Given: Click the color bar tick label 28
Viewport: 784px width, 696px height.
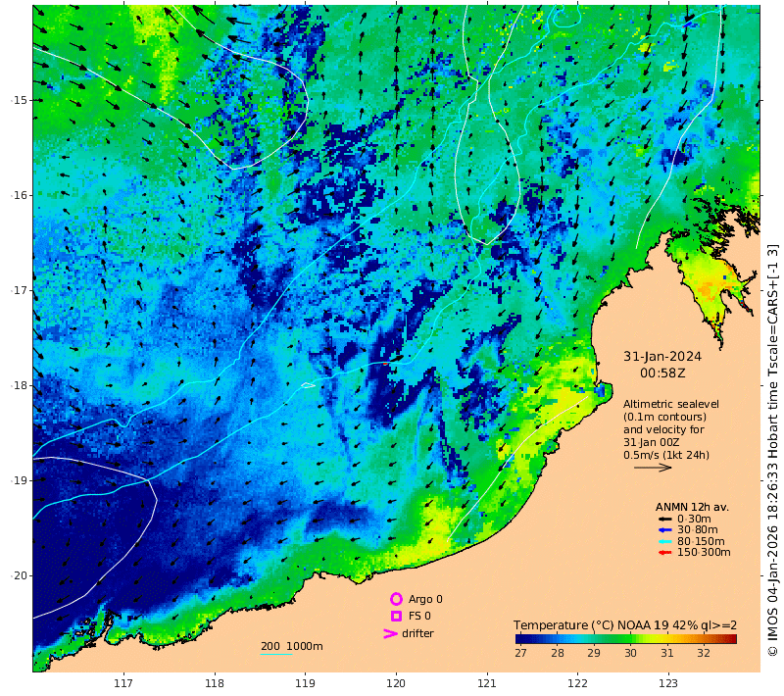Looking at the screenshot, I should (557, 653).
